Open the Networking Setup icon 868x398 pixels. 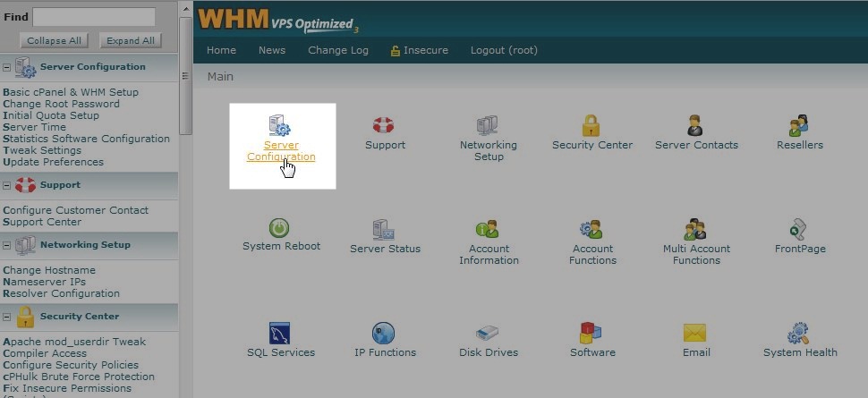pyautogui.click(x=487, y=125)
